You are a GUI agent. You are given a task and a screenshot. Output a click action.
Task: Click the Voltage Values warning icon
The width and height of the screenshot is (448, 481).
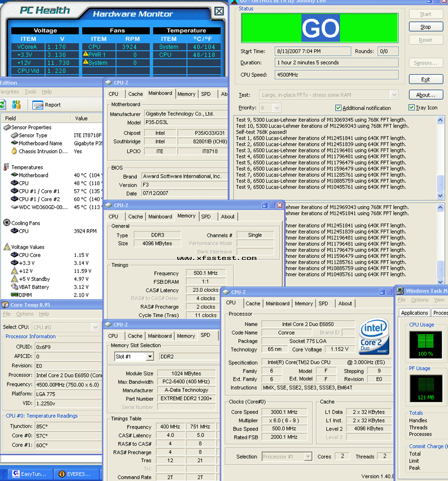7,246
